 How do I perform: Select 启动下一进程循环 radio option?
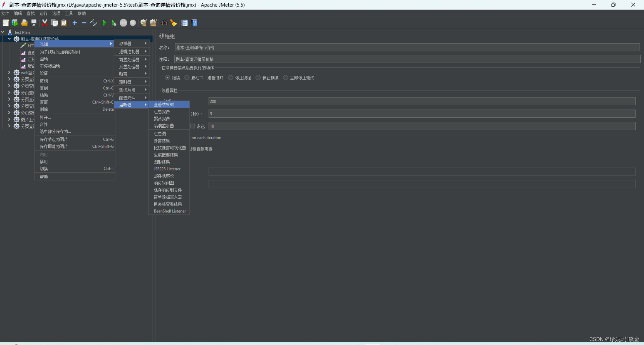[x=187, y=78]
